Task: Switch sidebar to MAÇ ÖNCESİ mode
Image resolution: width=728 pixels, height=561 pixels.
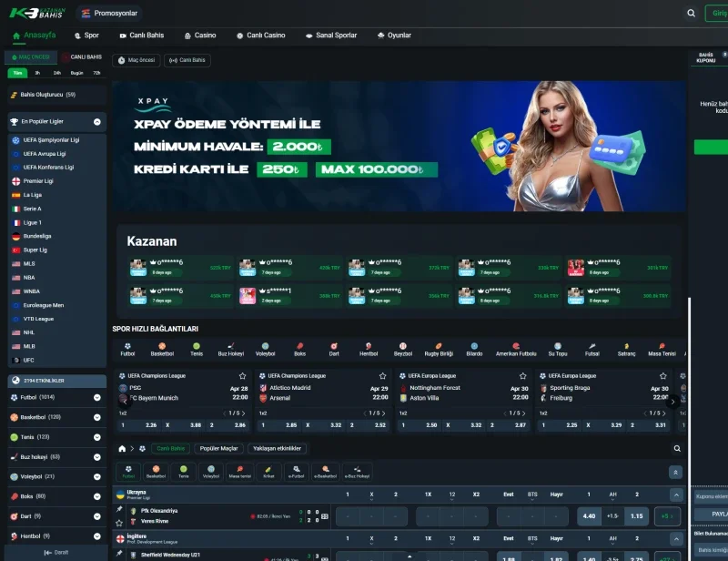Action: (31, 57)
